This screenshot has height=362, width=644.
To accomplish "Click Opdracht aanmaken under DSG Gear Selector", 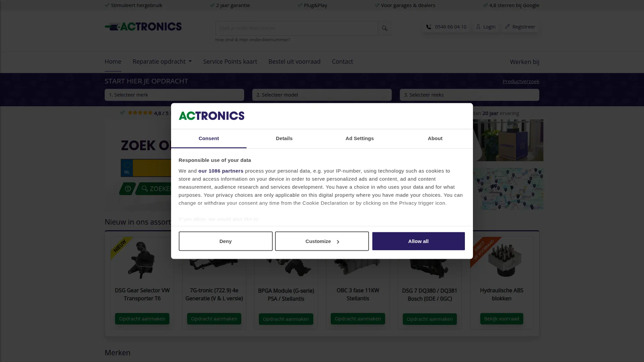I will coord(142,319).
